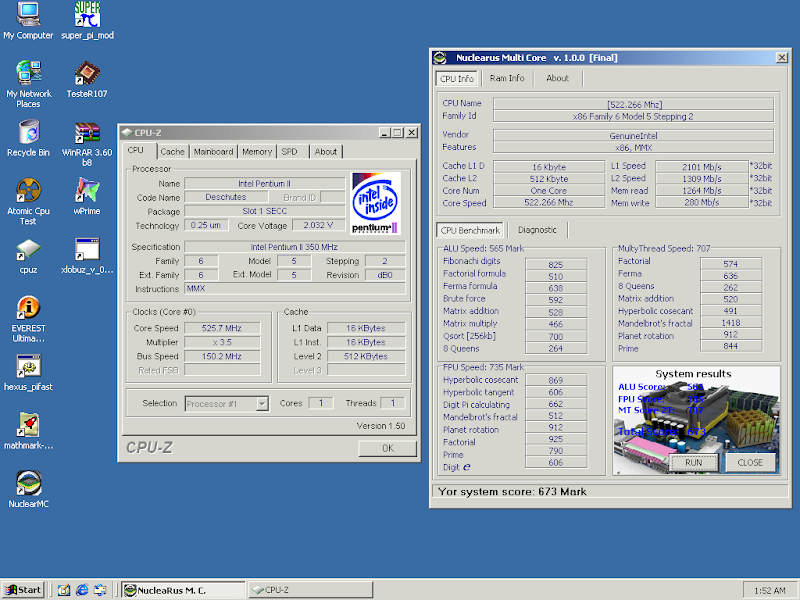Click the 'Version 1.50' text in CPU-Z

[381, 426]
